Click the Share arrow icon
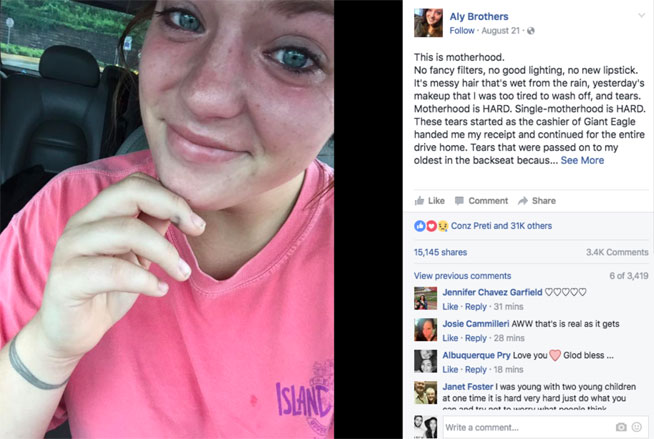 pos(523,201)
